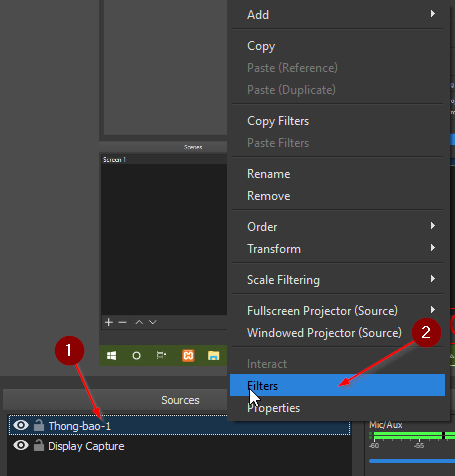455x476 pixels.
Task: Open the Windows Start menu icon
Action: pos(111,356)
